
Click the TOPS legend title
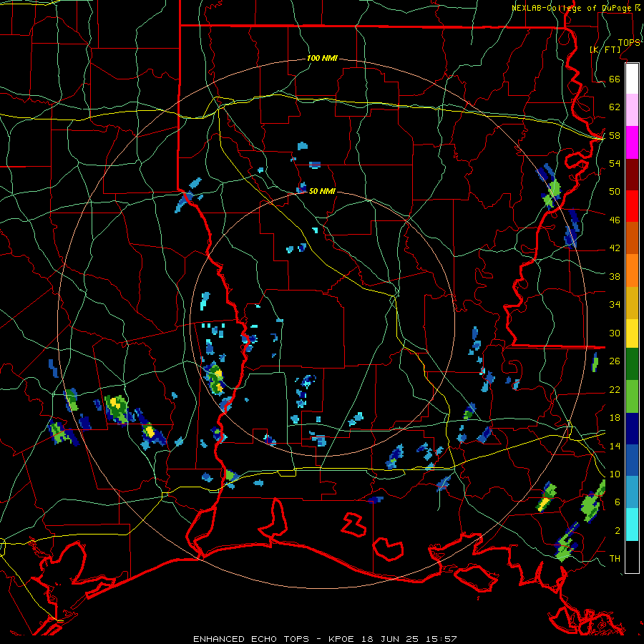tap(629, 42)
